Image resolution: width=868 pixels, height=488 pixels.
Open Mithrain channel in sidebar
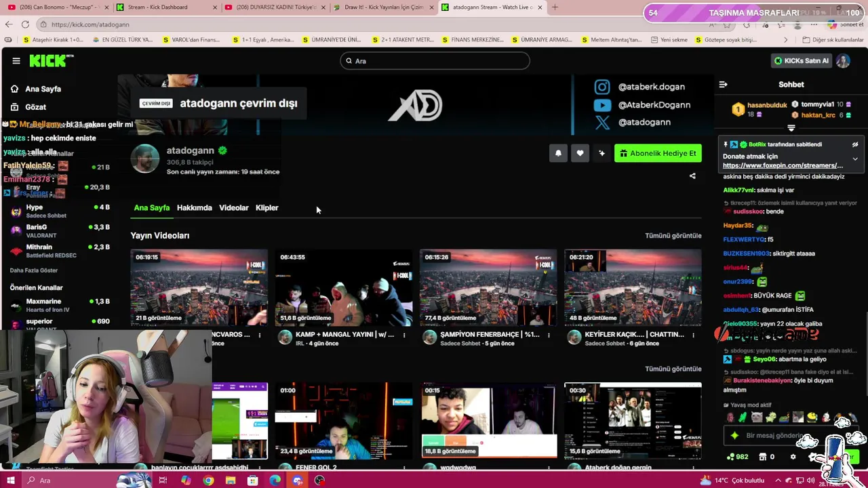point(60,251)
